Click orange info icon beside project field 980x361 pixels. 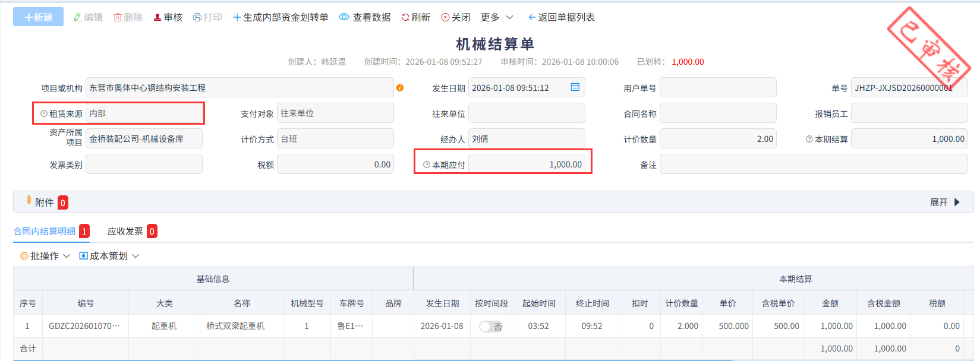click(x=400, y=88)
